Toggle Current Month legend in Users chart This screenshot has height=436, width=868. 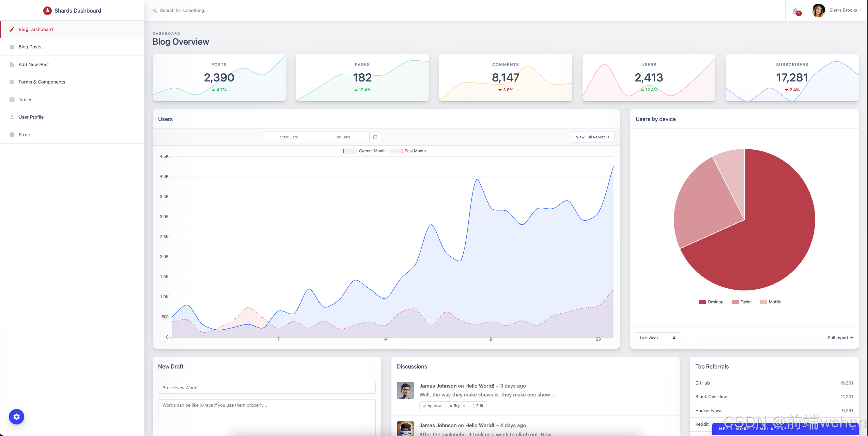tap(364, 151)
